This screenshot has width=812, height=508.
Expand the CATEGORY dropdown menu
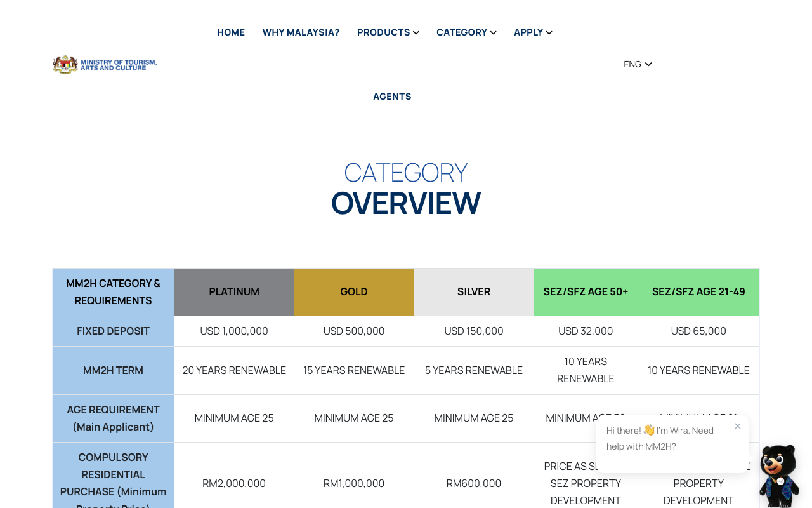point(466,32)
